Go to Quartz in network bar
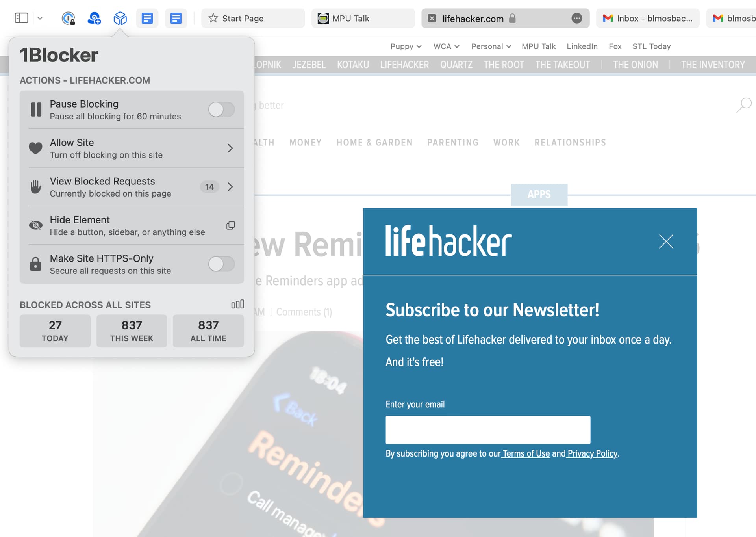 (x=456, y=65)
